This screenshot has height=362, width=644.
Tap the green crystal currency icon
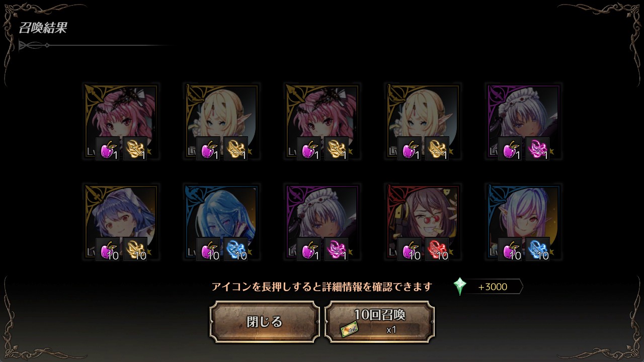point(460,287)
